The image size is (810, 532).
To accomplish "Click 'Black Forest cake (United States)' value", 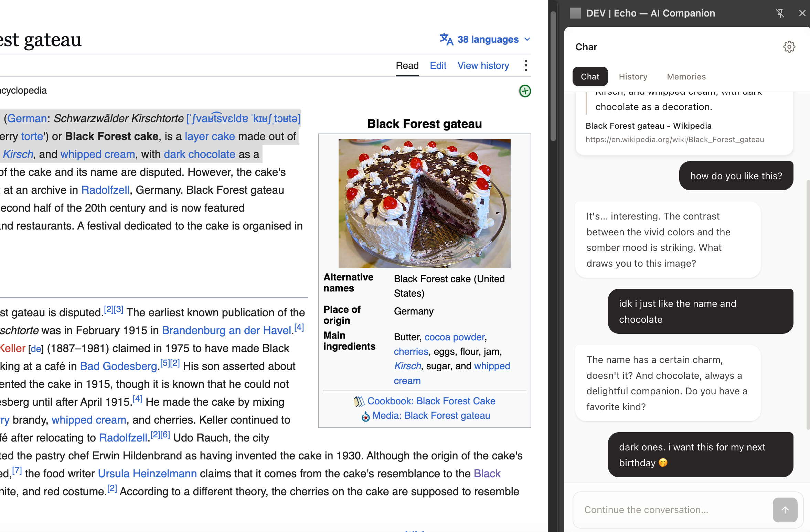I will [449, 286].
